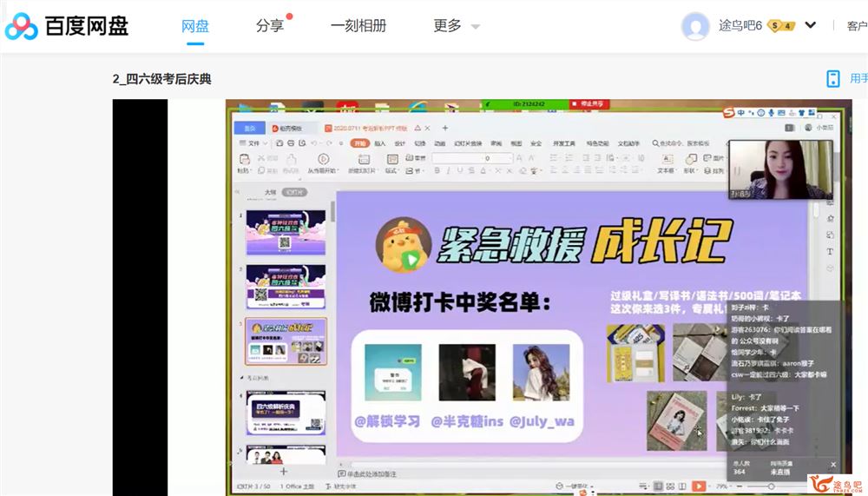868x496 pixels.
Task: Insert a 文本框 text box
Action: point(667,164)
